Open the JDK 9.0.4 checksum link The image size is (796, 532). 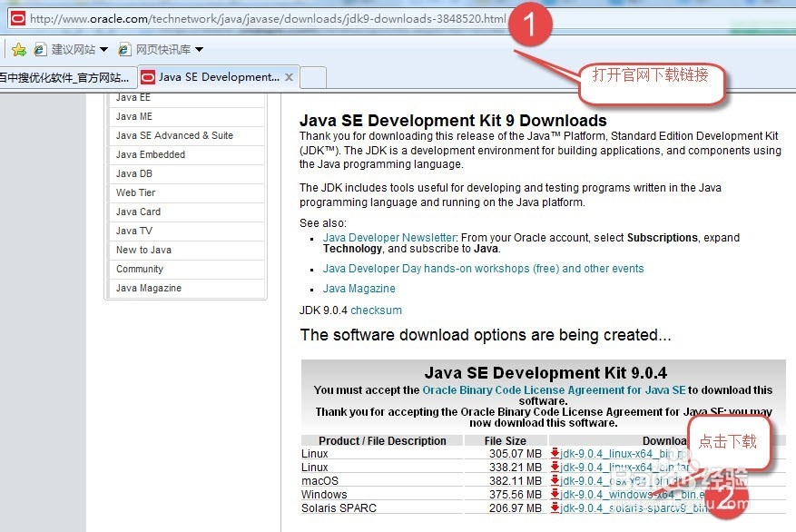point(376,310)
